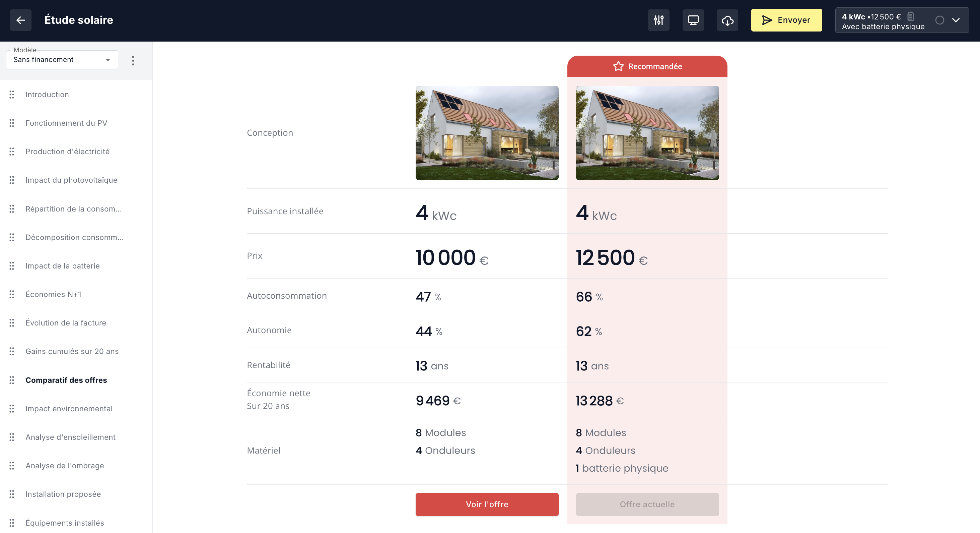
Task: Open the three-dot menu beside Modèle
Action: pyautogui.click(x=133, y=61)
